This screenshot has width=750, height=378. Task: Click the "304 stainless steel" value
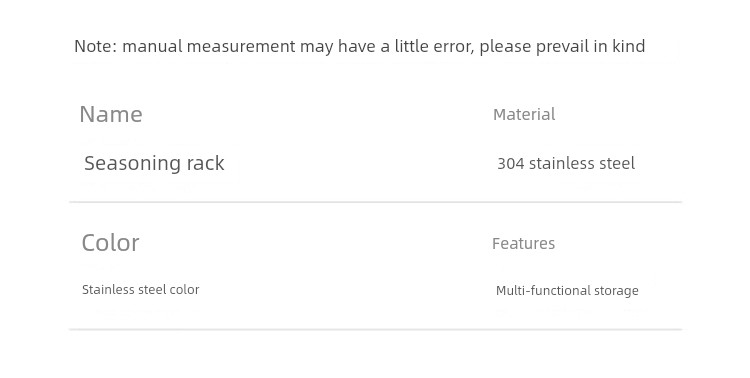coord(566,164)
